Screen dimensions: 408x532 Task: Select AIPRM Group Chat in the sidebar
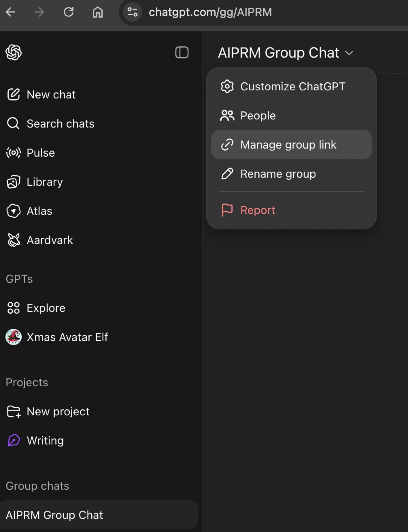click(54, 515)
